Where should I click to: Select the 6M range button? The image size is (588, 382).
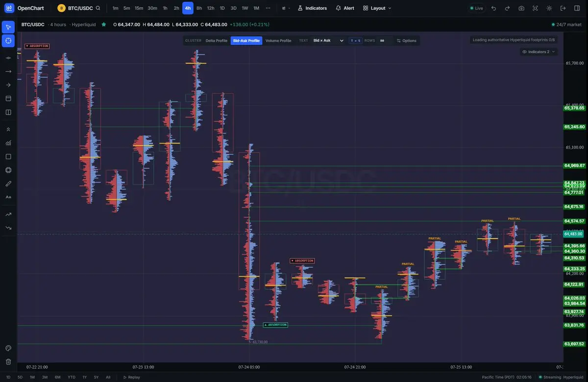58,377
